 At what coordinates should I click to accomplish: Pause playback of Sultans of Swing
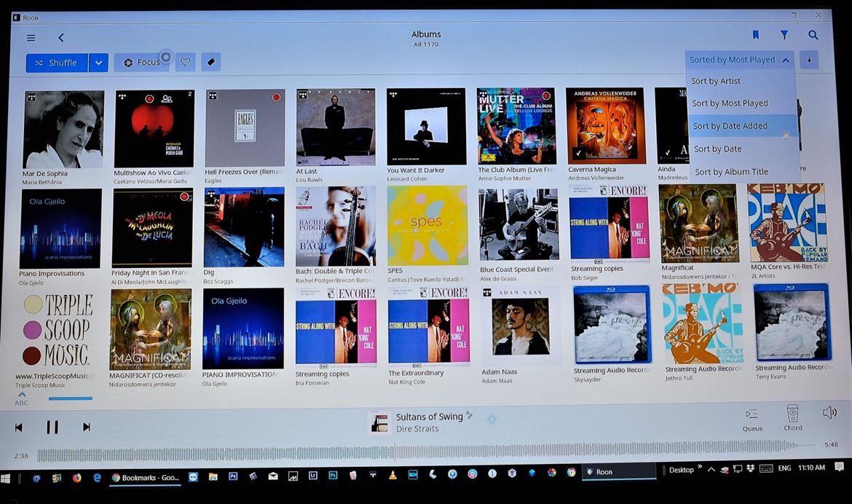click(52, 428)
